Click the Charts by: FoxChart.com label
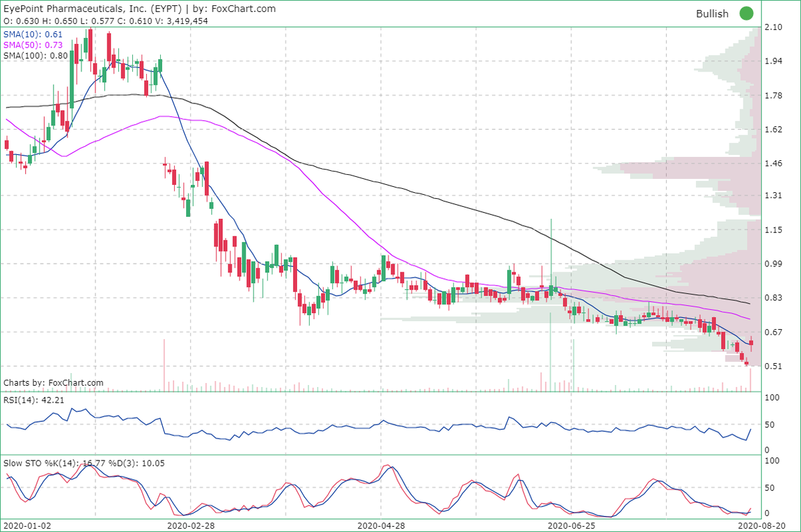The height and width of the screenshot is (532, 801). point(53,383)
